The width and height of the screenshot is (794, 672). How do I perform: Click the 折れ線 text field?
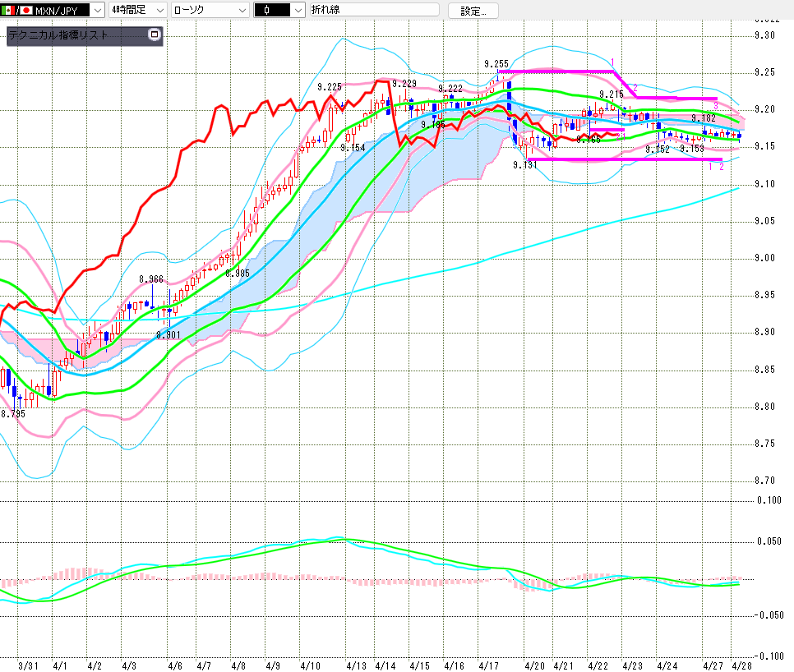(374, 10)
